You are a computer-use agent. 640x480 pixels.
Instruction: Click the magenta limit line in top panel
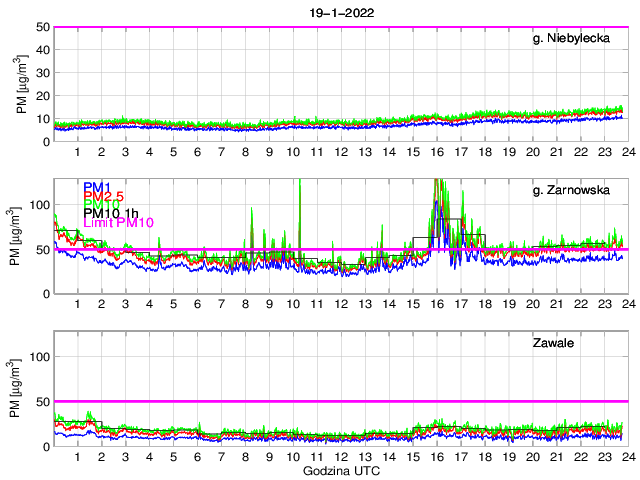[x=340, y=27]
